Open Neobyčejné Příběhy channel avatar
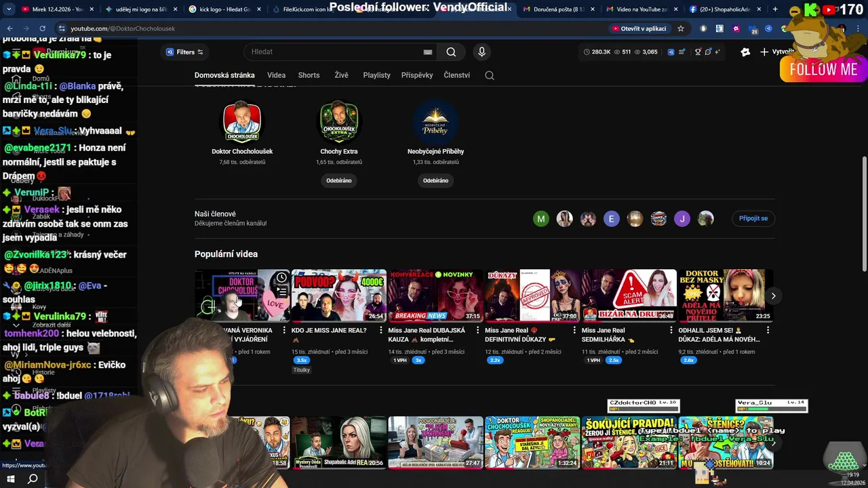 [435, 121]
